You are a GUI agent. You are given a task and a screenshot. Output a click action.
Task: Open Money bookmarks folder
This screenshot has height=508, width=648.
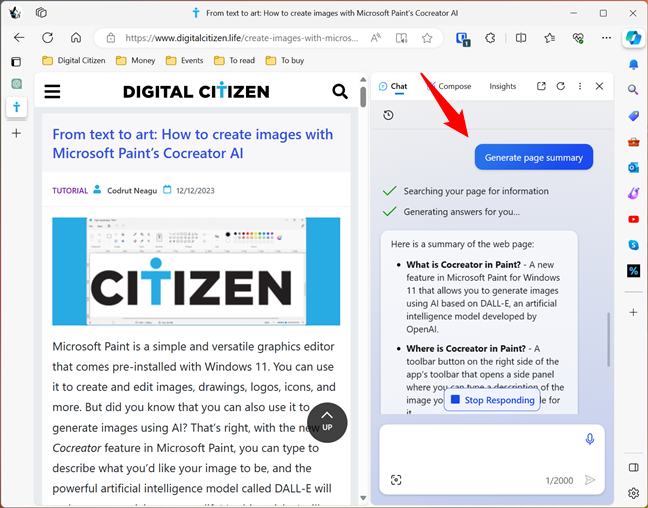(x=136, y=61)
